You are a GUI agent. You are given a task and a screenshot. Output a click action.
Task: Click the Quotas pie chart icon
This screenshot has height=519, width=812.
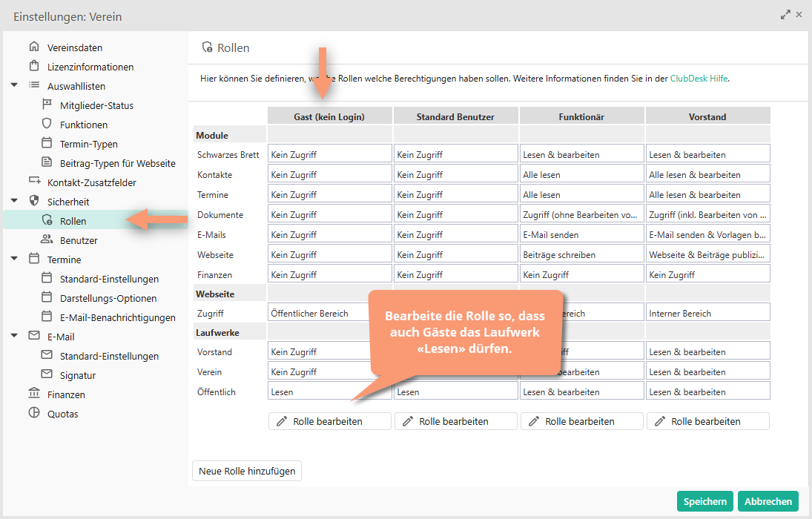(x=34, y=413)
